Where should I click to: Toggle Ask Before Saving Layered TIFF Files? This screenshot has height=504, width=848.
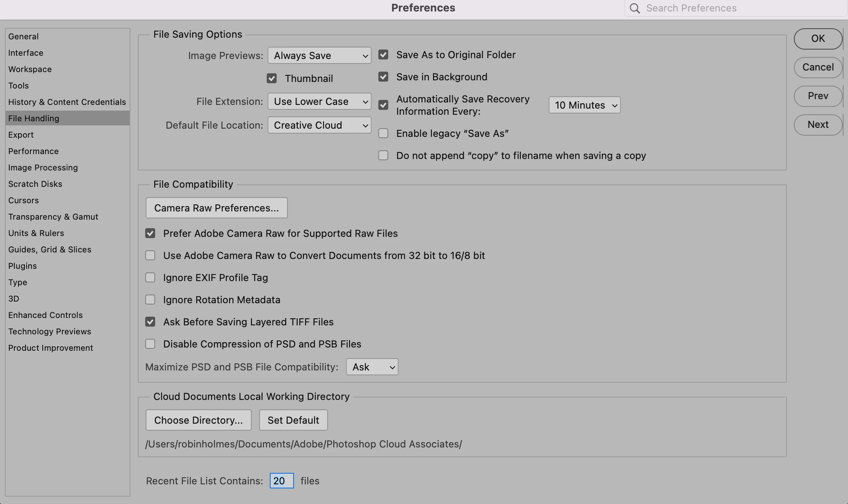point(150,322)
